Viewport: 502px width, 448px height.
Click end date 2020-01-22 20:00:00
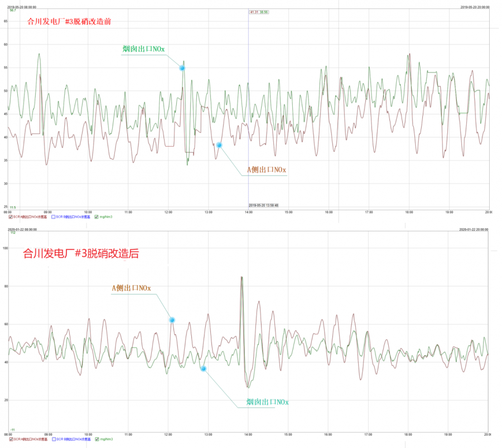click(x=474, y=229)
